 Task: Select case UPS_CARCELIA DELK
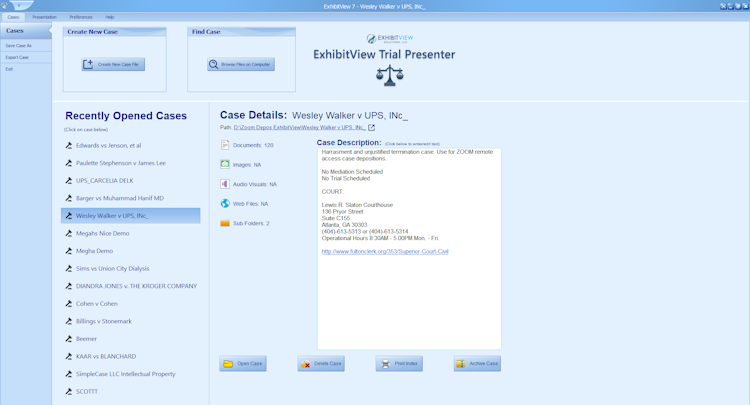[x=105, y=181]
